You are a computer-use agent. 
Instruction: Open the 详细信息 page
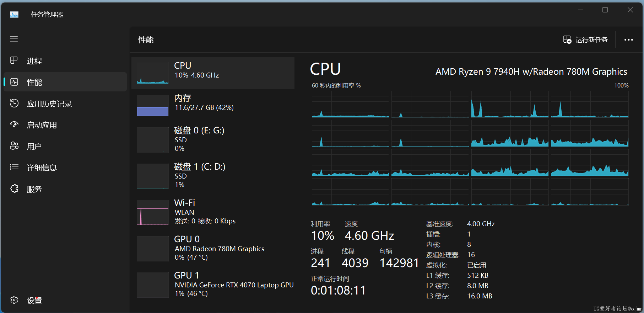pos(65,168)
